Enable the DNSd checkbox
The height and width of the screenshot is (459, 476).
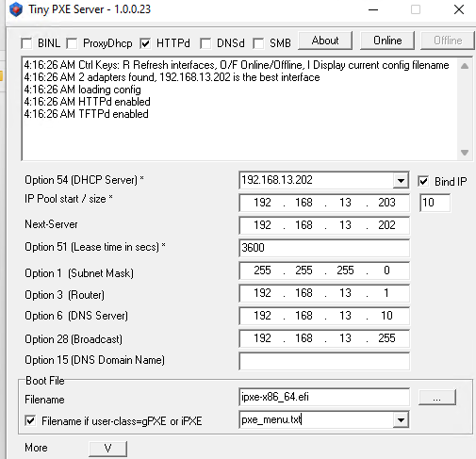[x=205, y=43]
